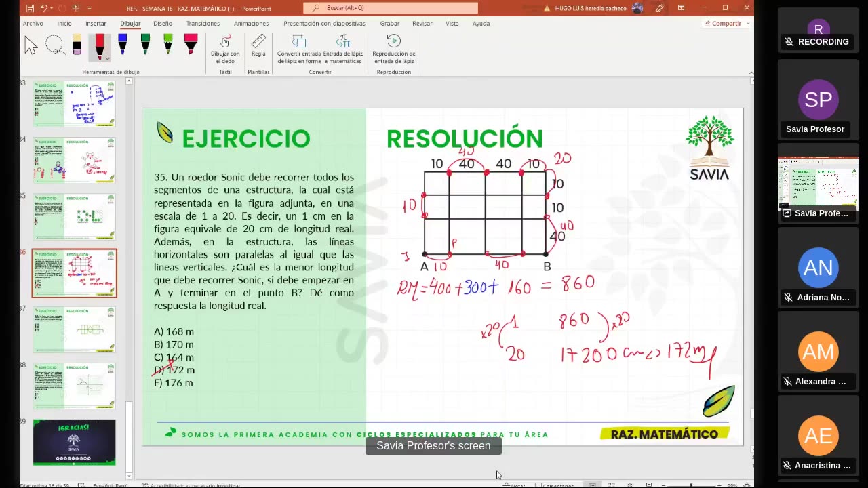The image size is (868, 488).
Task: Click the Comentarios button in status bar
Action: pyautogui.click(x=554, y=485)
